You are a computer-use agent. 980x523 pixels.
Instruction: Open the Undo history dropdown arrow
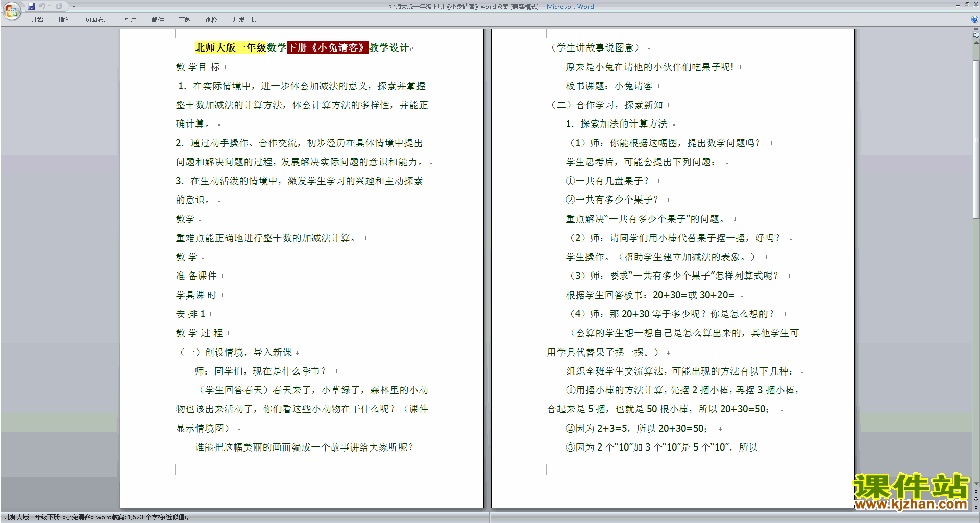coord(50,6)
